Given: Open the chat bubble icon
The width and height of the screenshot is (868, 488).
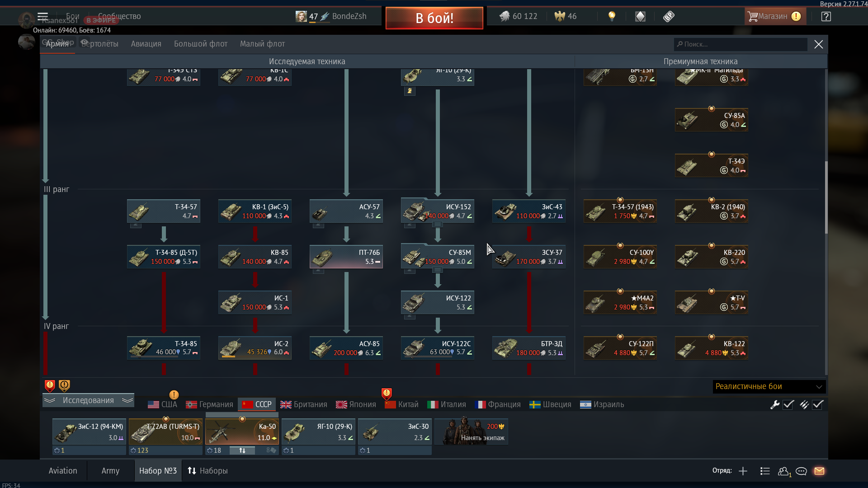Looking at the screenshot, I should (802, 471).
